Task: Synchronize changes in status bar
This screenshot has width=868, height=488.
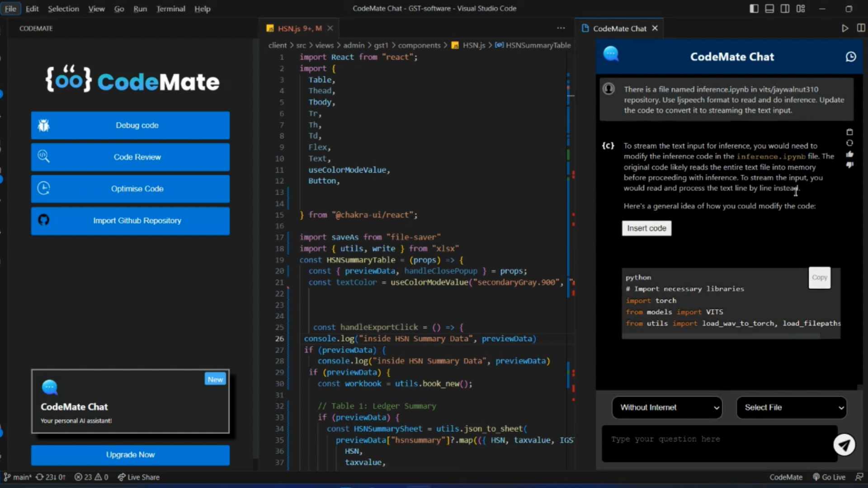Action: click(51, 477)
